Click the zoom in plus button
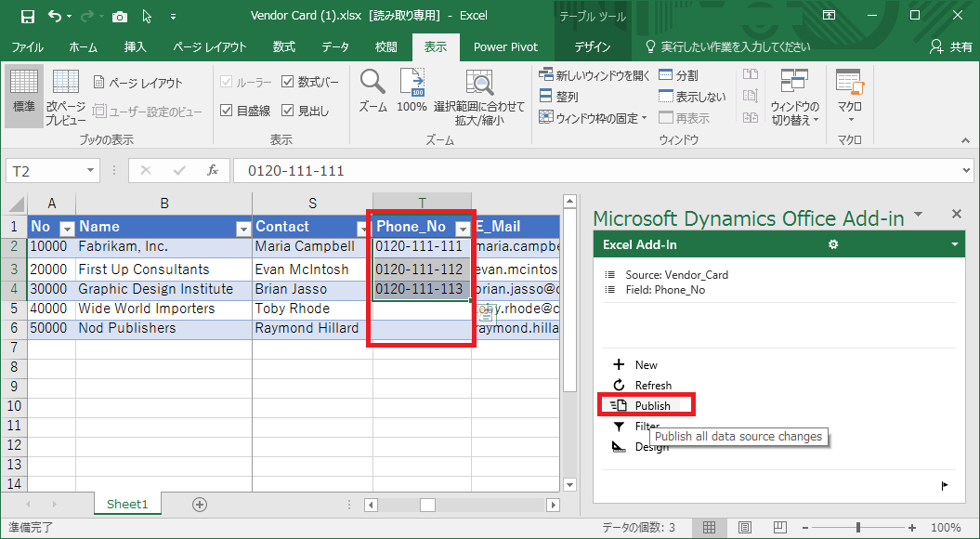The width and height of the screenshot is (980, 539). [x=912, y=528]
